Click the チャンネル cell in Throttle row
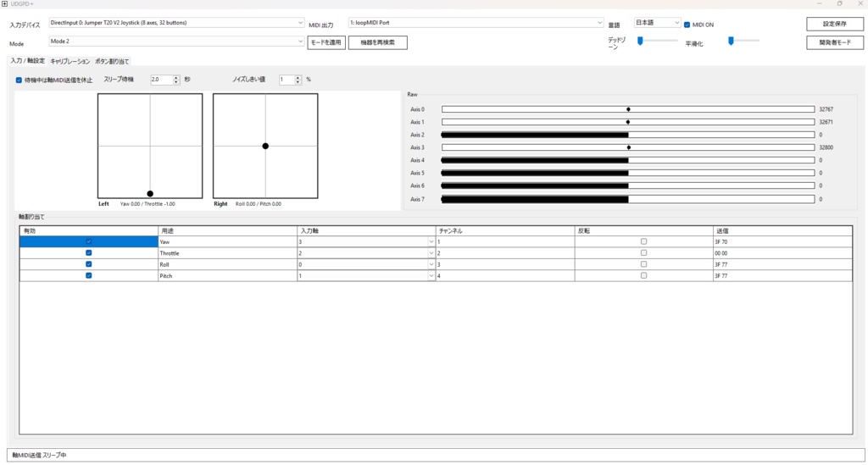 pos(505,253)
